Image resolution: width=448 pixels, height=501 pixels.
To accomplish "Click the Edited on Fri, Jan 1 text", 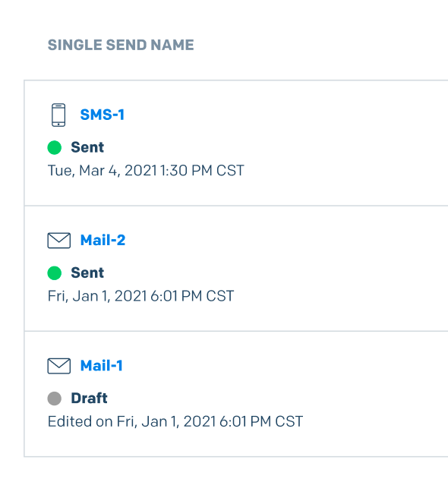I will [x=175, y=421].
